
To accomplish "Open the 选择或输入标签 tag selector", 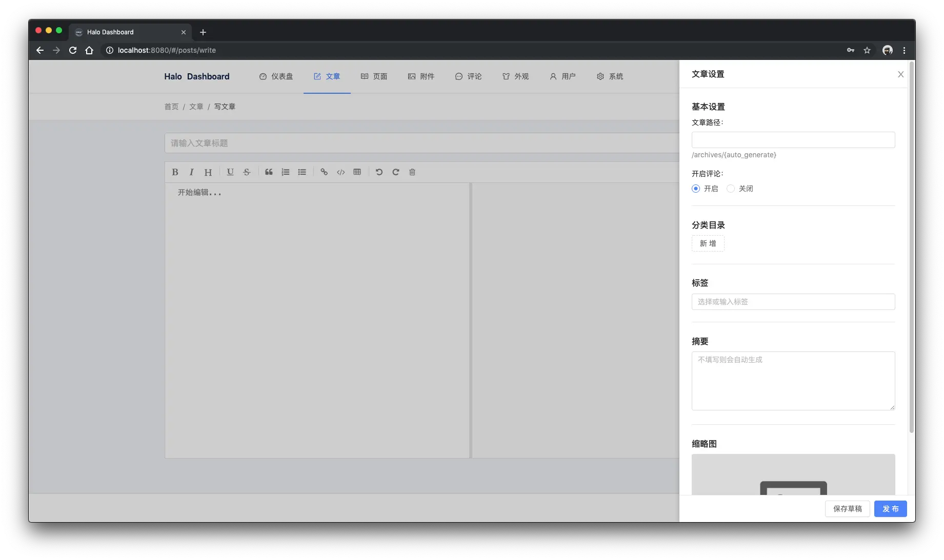I will tap(793, 302).
